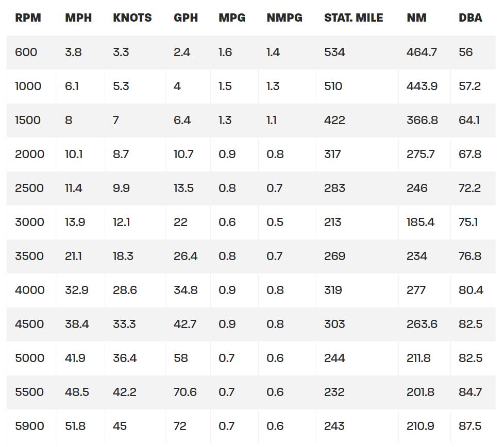Select the 28.6 knots cell

125,290
